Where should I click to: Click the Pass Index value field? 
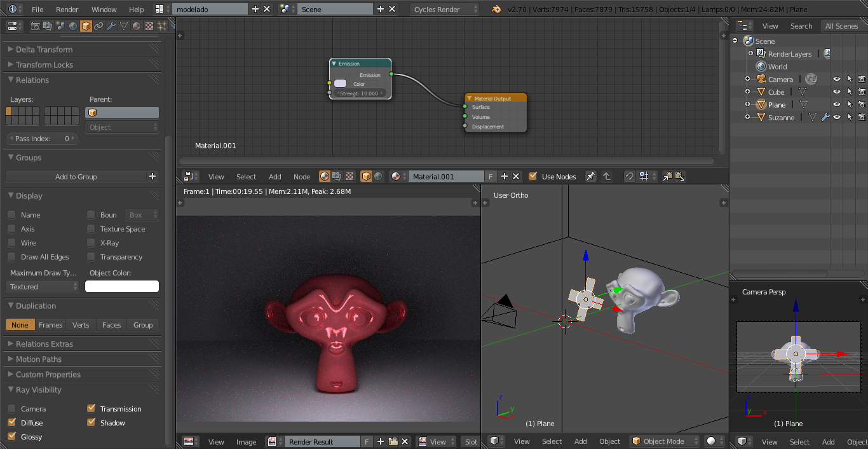pyautogui.click(x=42, y=138)
